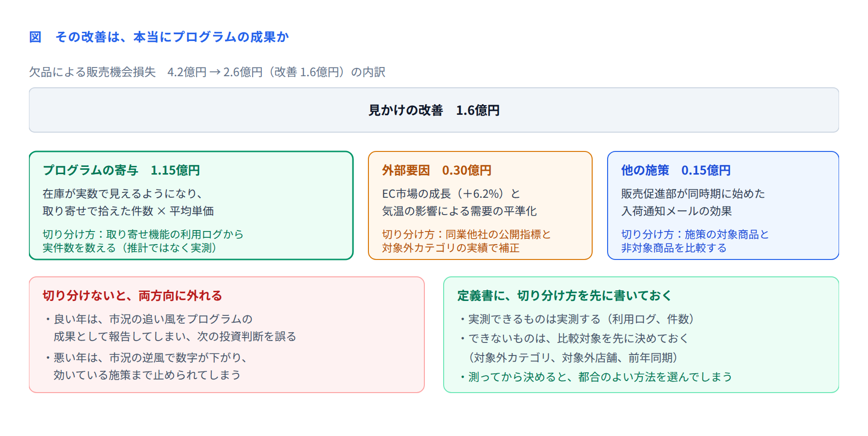Screen dimensions: 868x436
Task: Click the figure title その改善は、本当にプログラムの成果か
Action: [172, 37]
